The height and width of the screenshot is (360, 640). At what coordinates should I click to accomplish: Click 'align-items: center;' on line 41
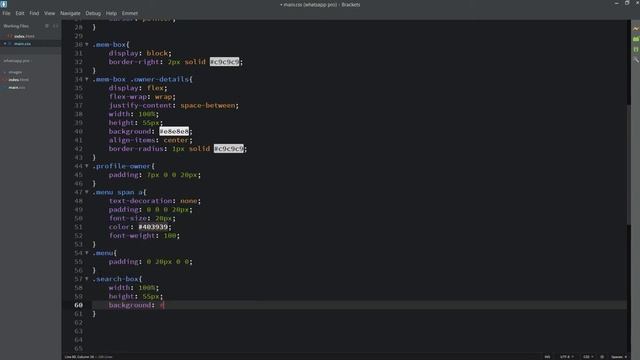pyautogui.click(x=150, y=140)
